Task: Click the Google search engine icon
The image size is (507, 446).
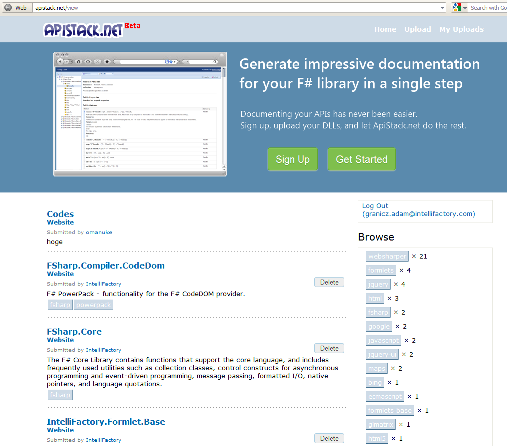Action: coord(457,7)
